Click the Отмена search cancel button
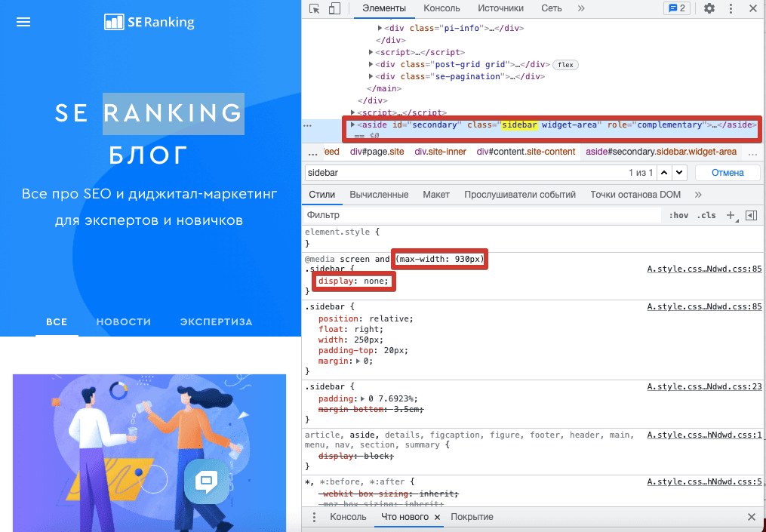 click(727, 173)
